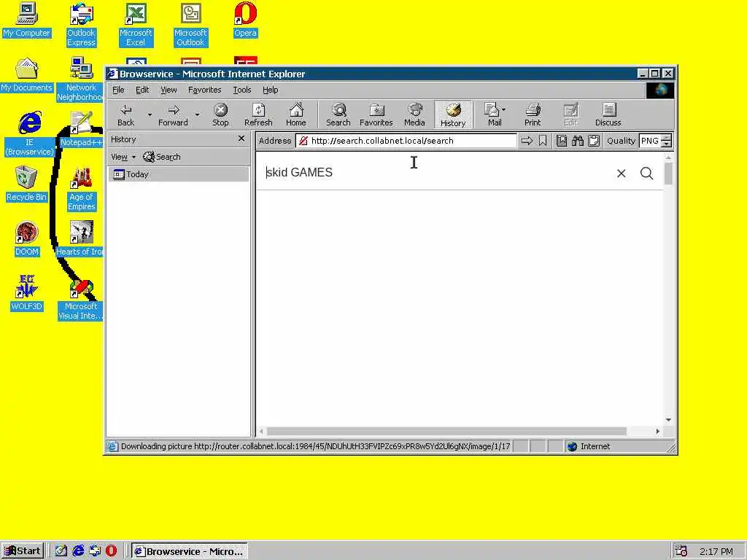This screenshot has height=560, width=747.
Task: Open the Help menu
Action: coord(270,90)
